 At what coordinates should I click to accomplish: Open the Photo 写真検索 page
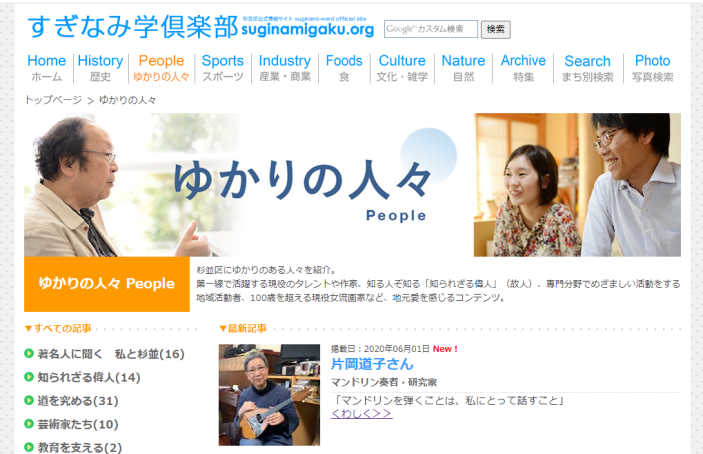(x=652, y=68)
